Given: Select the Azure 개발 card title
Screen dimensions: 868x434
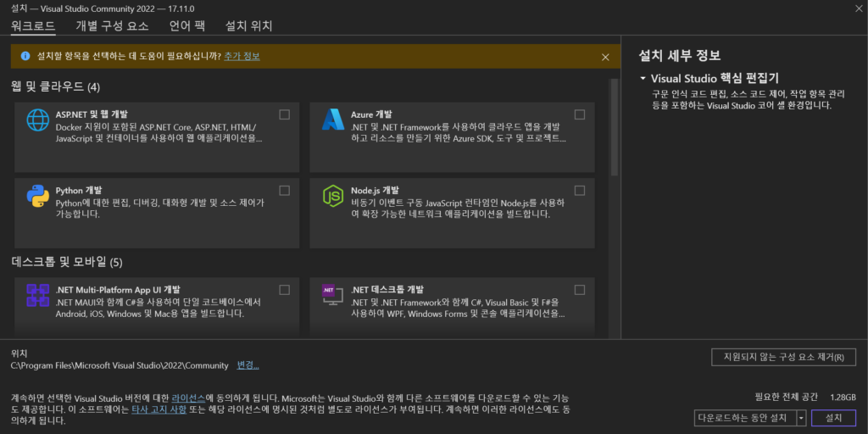Looking at the screenshot, I should coord(371,114).
